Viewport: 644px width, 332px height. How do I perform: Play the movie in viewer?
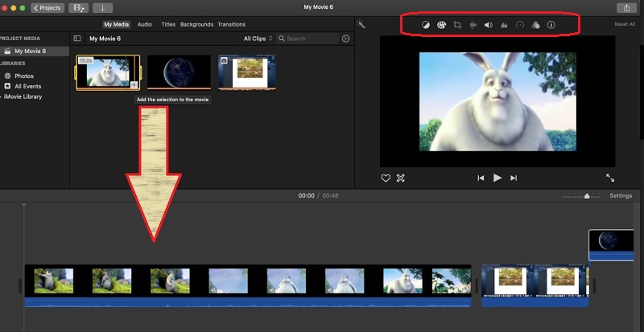pyautogui.click(x=497, y=178)
